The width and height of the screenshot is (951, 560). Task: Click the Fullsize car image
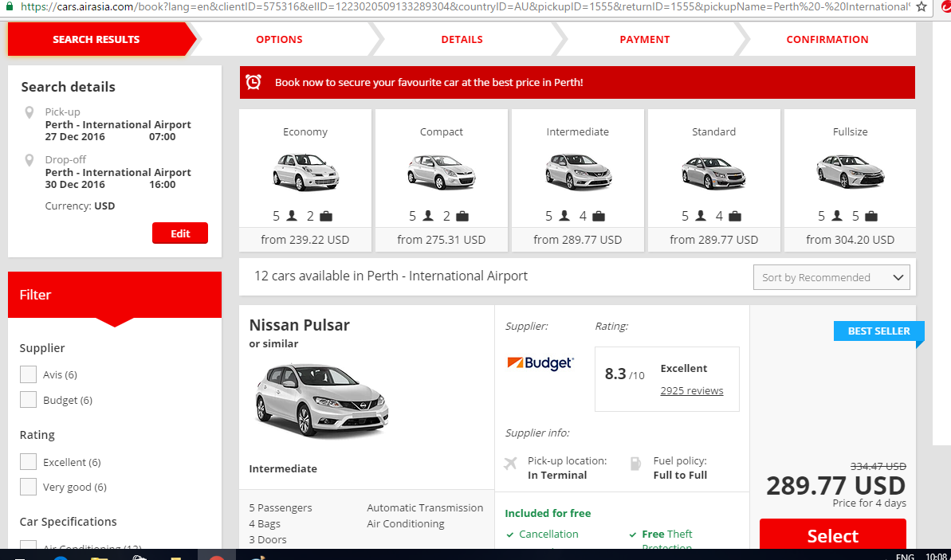[x=851, y=172]
